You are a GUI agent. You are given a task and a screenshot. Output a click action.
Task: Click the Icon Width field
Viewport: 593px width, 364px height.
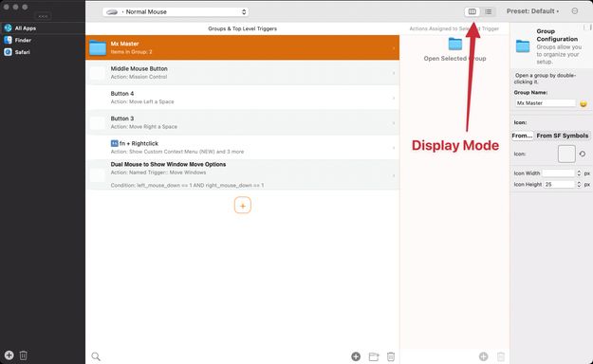pyautogui.click(x=559, y=173)
